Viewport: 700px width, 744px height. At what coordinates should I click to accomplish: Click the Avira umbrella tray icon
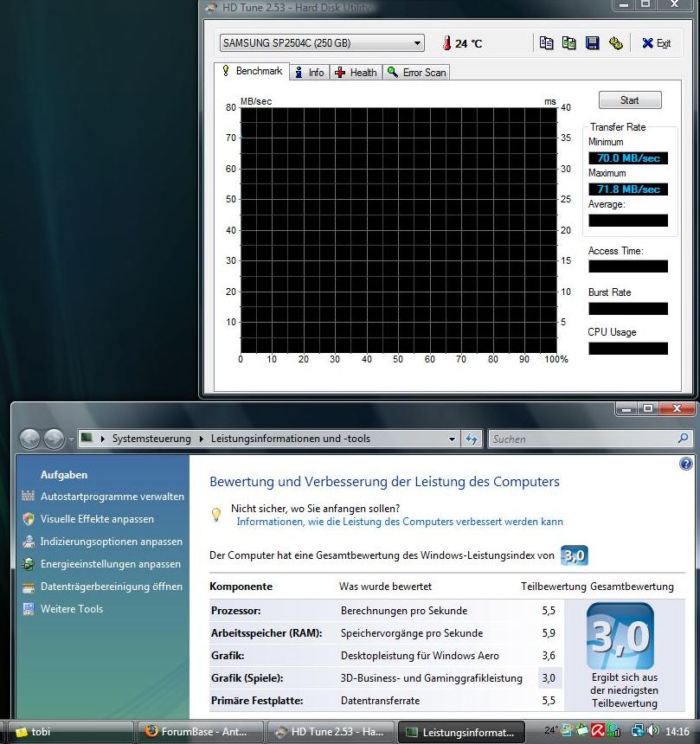598,730
